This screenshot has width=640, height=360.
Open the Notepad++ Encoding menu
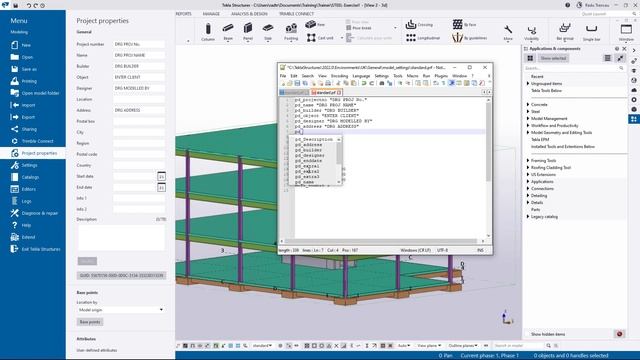pos(339,76)
